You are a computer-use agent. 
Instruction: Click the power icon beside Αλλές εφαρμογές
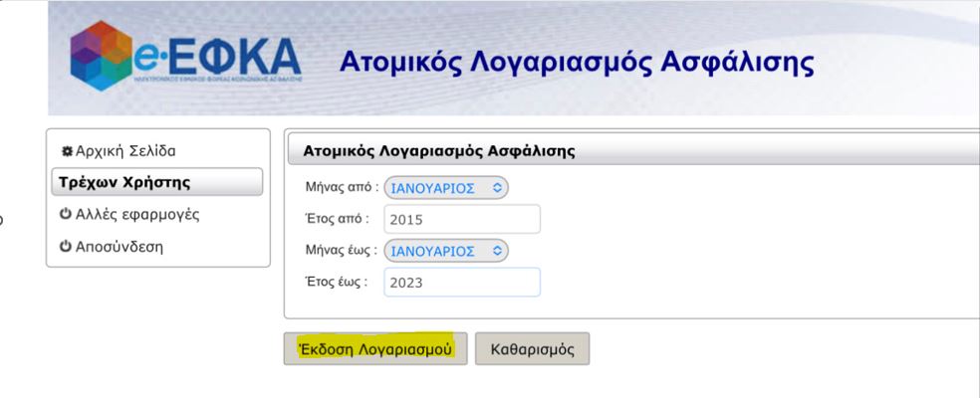click(65, 214)
